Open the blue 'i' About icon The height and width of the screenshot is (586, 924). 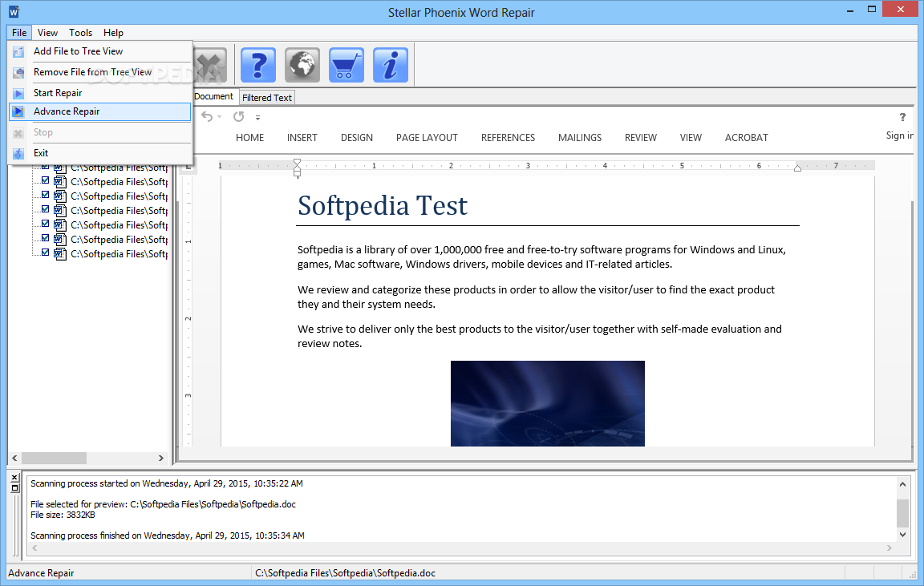coord(391,65)
